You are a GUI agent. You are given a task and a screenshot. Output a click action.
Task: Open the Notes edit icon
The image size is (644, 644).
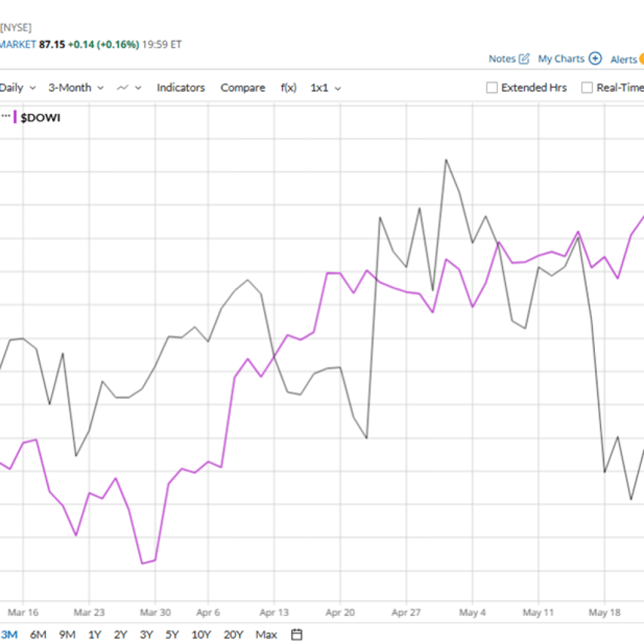[x=524, y=58]
